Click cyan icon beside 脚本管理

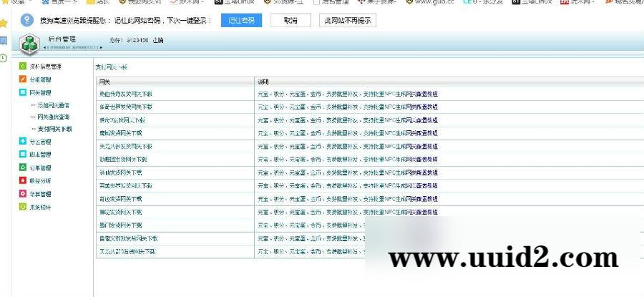pyautogui.click(x=23, y=155)
